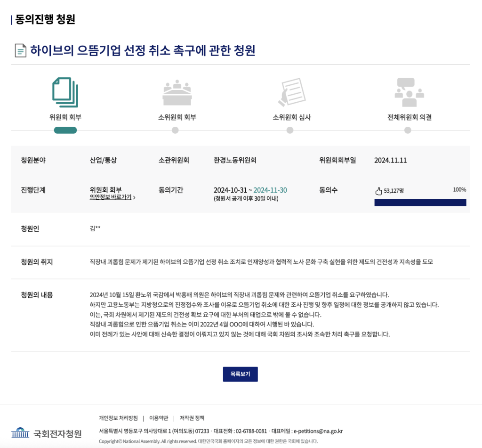Click the content line starting 2024년 10월 15일
Screen dimensions: 482x448
240,295
